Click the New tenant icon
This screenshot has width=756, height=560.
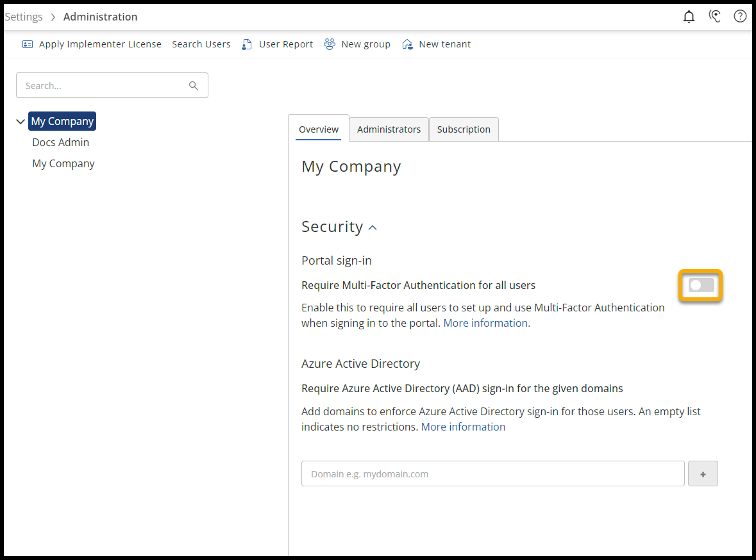[x=407, y=44]
